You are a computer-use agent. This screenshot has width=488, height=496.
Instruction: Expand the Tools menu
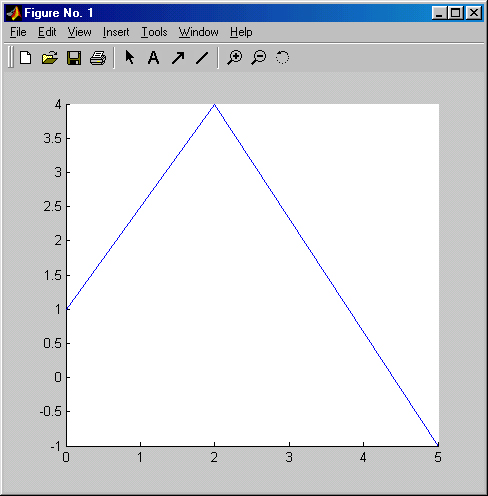tap(154, 32)
